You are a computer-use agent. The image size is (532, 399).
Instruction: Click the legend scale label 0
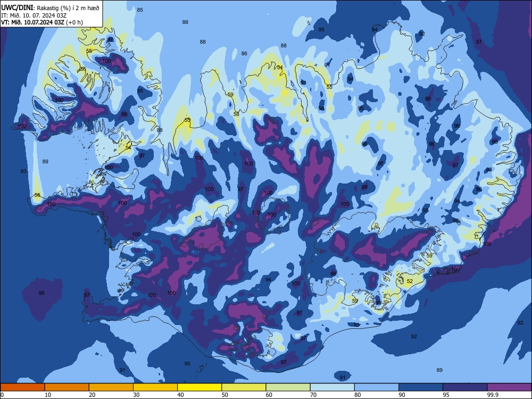(x=2, y=395)
